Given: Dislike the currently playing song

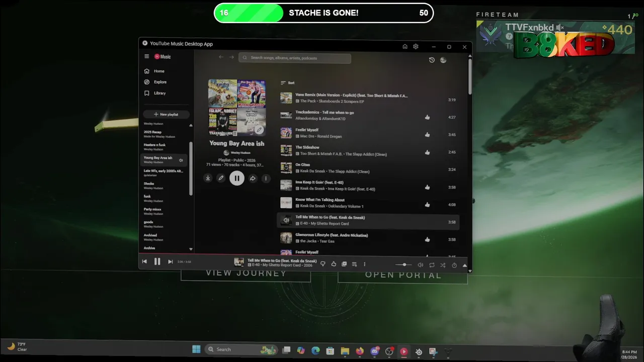Looking at the screenshot, I should tap(323, 264).
